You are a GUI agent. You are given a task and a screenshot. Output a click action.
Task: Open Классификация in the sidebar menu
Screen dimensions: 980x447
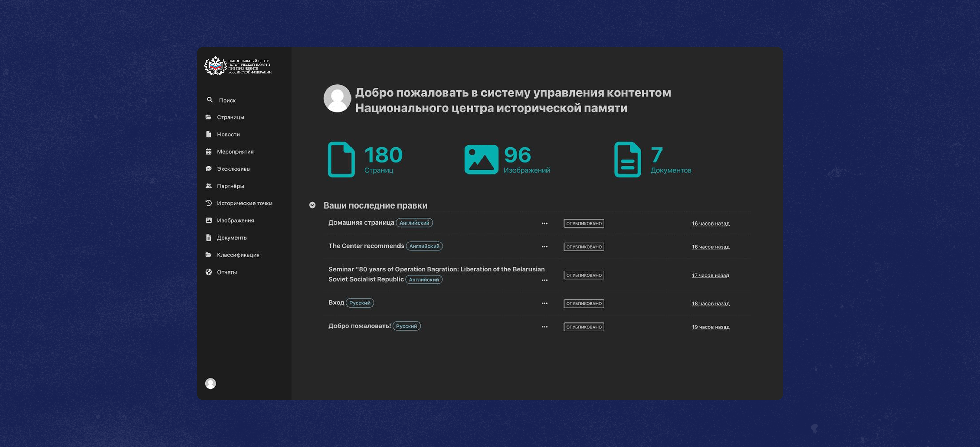click(x=238, y=255)
